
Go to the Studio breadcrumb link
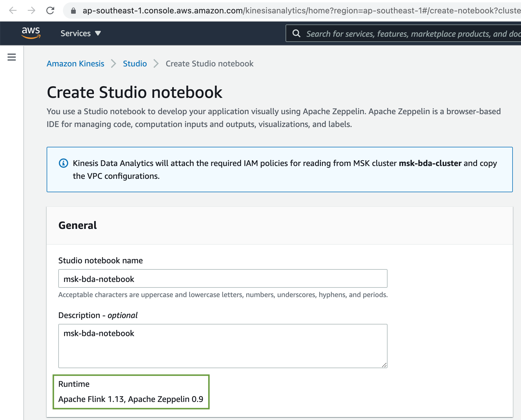135,63
